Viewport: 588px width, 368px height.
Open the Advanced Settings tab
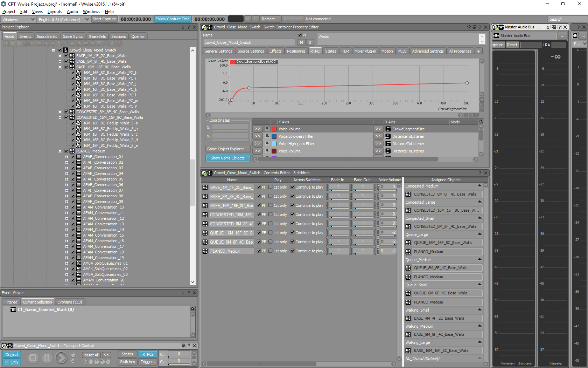coord(428,51)
